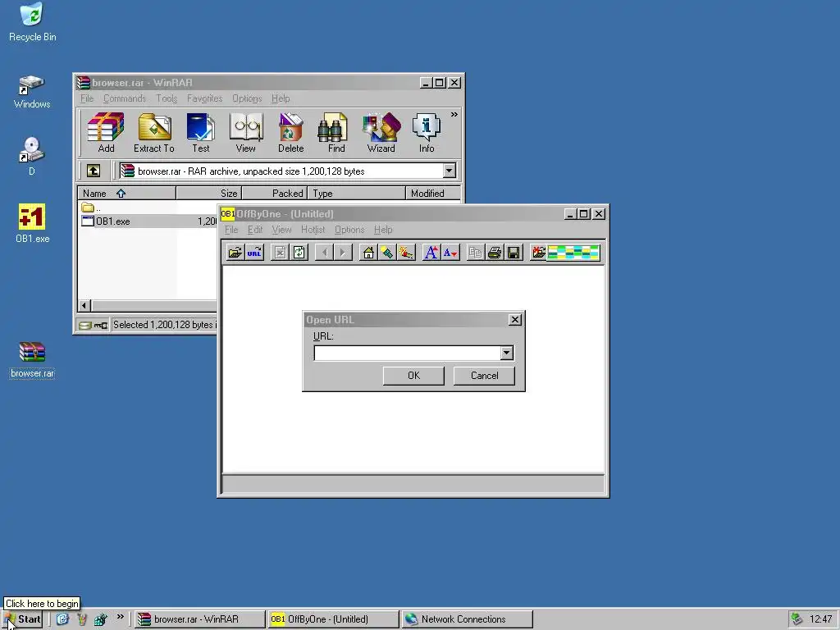This screenshot has width=840, height=630.
Task: Click the Internet Explorer Quick Launch icon
Action: click(62, 619)
